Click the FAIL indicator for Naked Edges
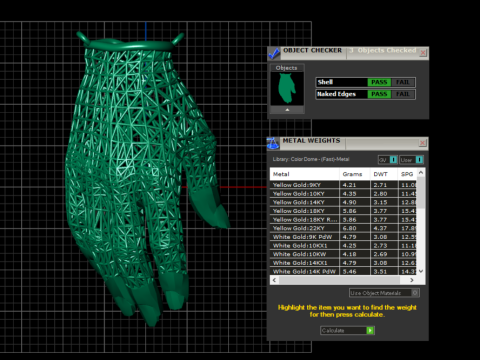Viewport: 480px width, 360px height. pos(403,94)
